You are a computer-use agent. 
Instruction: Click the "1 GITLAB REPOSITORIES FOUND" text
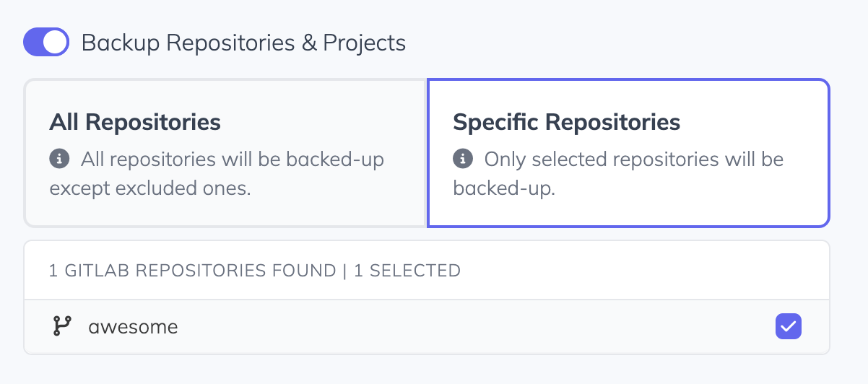(x=192, y=271)
